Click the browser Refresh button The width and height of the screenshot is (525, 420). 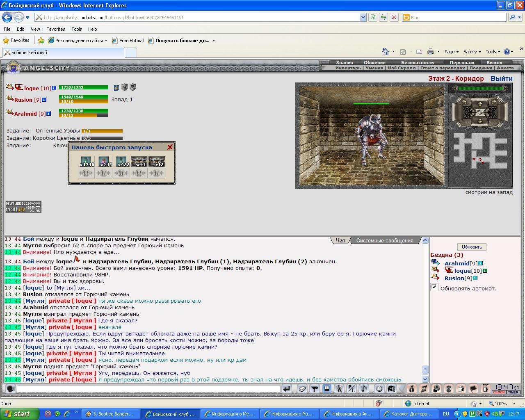[383, 17]
